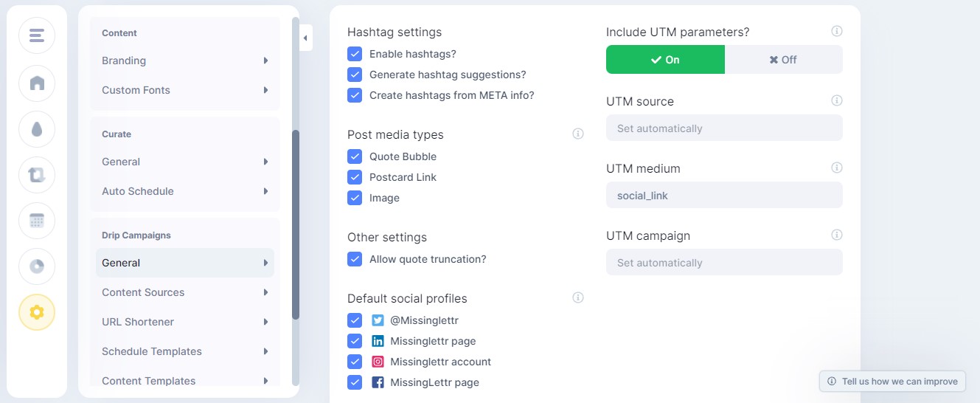Open the hamburger menu icon
The image size is (980, 403).
coord(37,35)
